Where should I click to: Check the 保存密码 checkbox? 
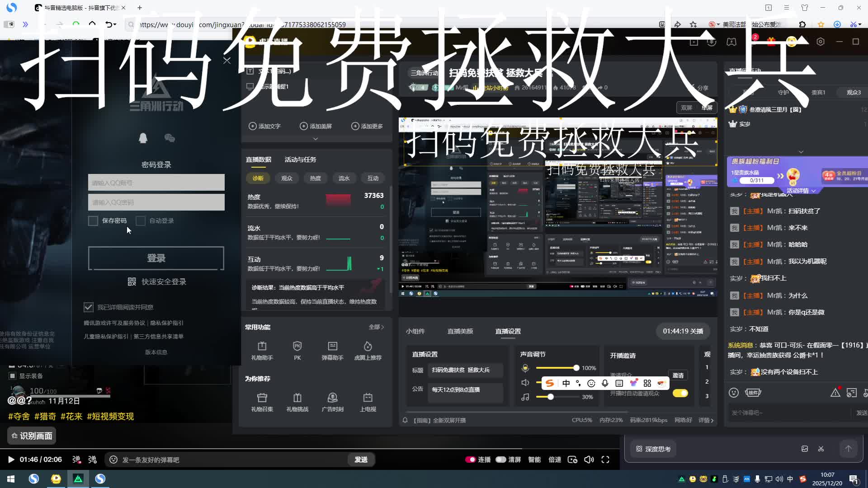(93, 221)
